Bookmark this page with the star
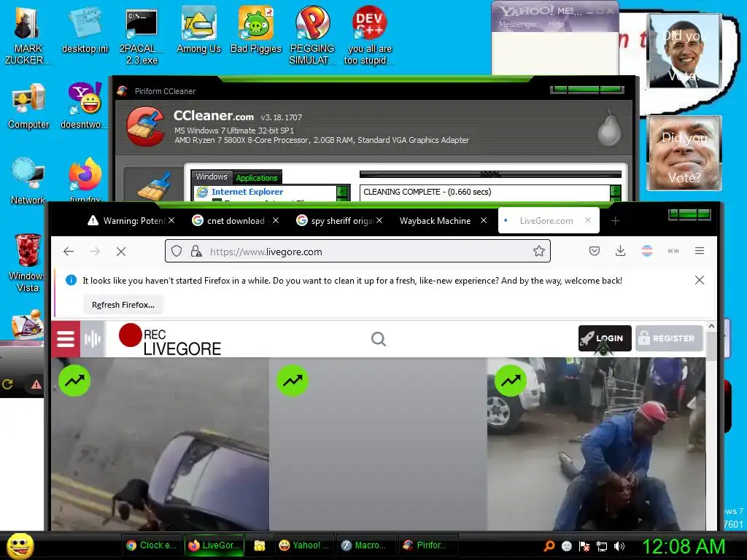 pos(539,251)
